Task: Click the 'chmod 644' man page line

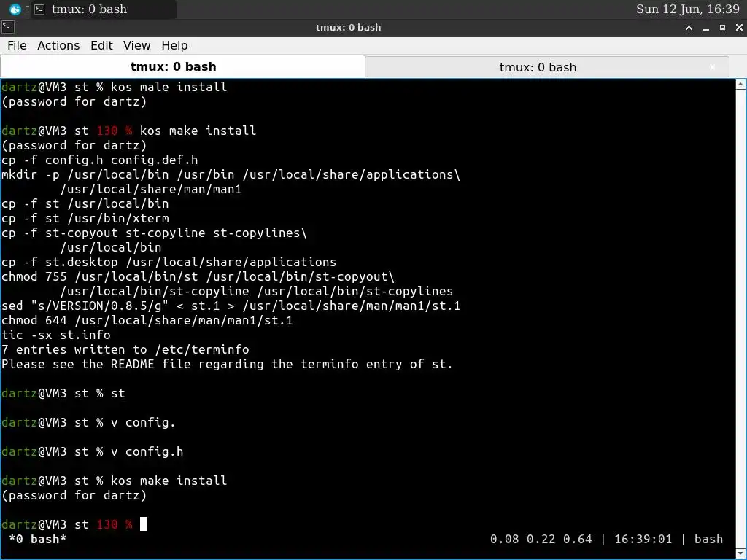Action: click(147, 321)
